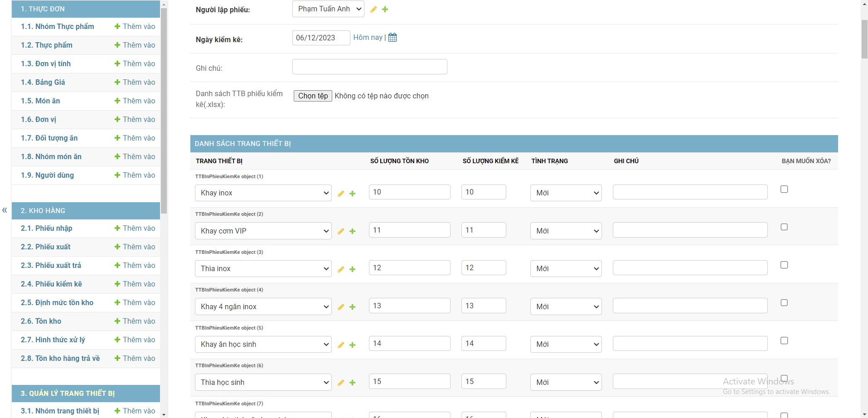Open the Người lập phiếu dropdown
The width and height of the screenshot is (868, 418).
click(328, 9)
